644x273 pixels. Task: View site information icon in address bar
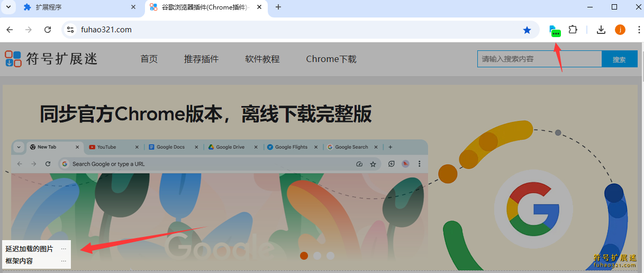(70, 30)
